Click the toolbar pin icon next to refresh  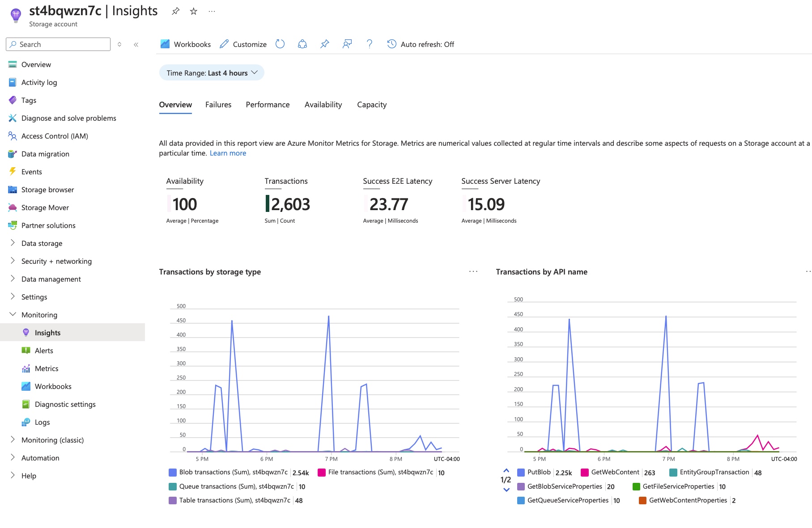coord(325,44)
